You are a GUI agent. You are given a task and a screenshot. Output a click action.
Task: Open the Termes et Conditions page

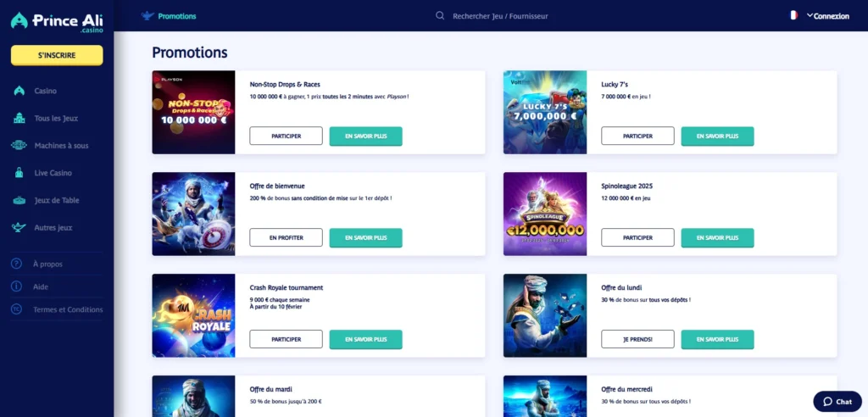pos(68,309)
